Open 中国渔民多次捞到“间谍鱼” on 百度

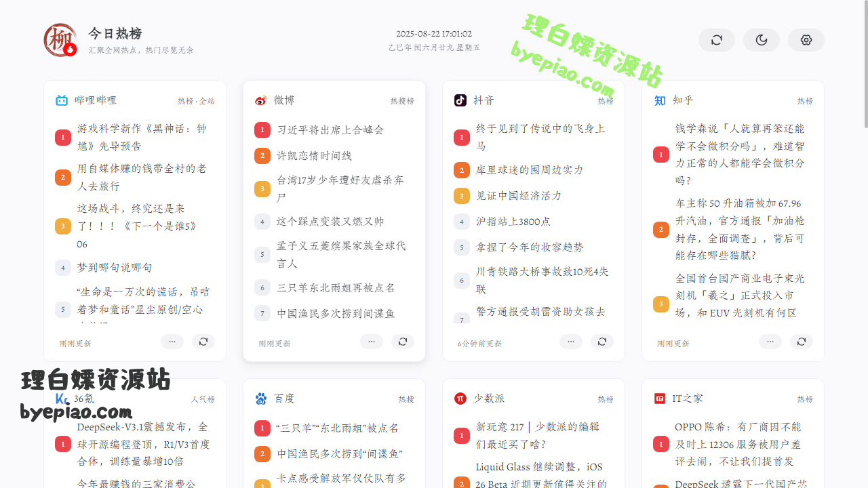click(340, 453)
